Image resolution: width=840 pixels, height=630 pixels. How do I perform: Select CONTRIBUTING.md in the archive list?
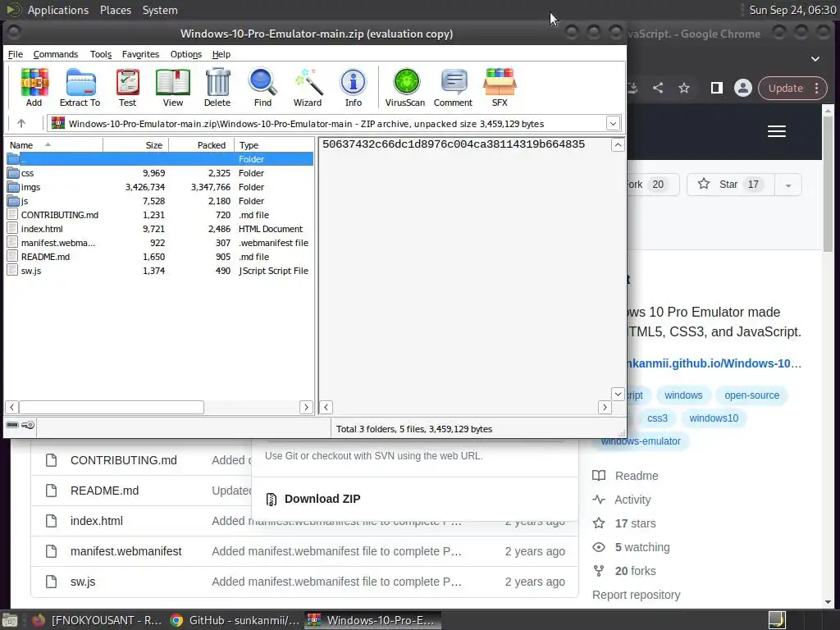point(160,215)
